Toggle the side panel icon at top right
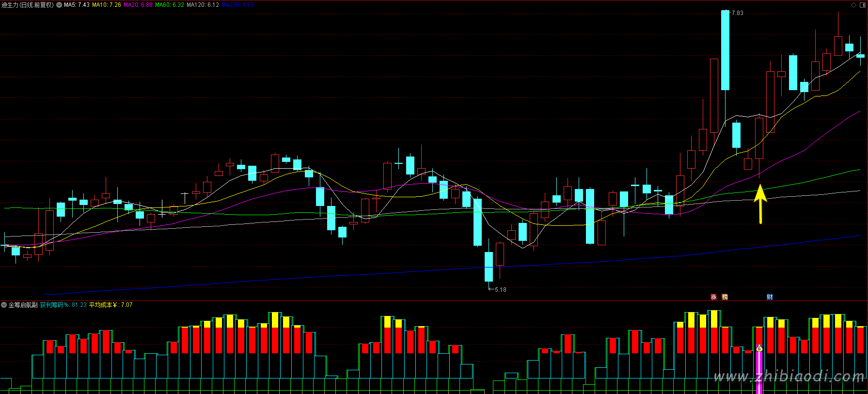 coord(862,5)
